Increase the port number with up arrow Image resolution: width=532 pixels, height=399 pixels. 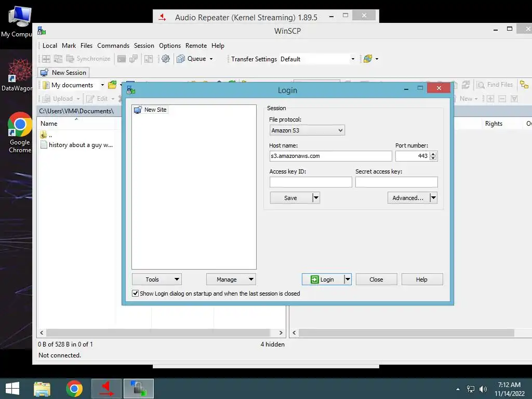[433, 154]
